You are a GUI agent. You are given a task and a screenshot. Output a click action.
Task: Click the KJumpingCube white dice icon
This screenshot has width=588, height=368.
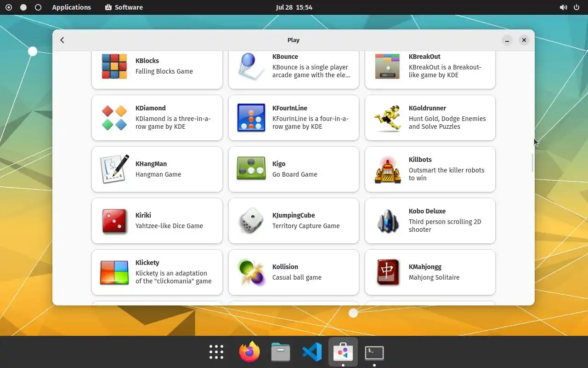[x=251, y=221]
